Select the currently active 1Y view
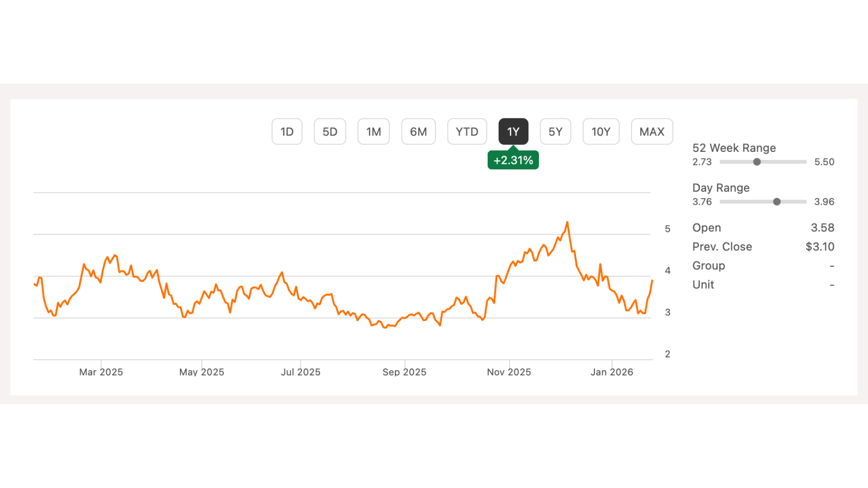868x488 pixels. coord(513,131)
